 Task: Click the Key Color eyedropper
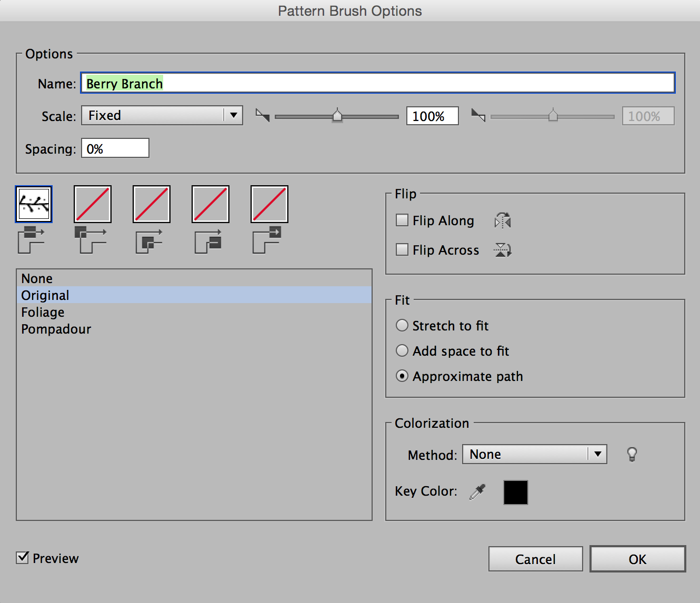pos(477,492)
